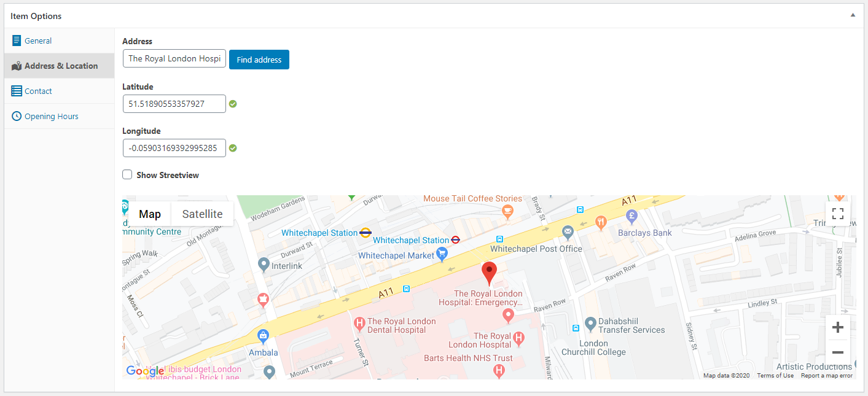Click the Royal London Dental Hospital icon

click(x=359, y=322)
